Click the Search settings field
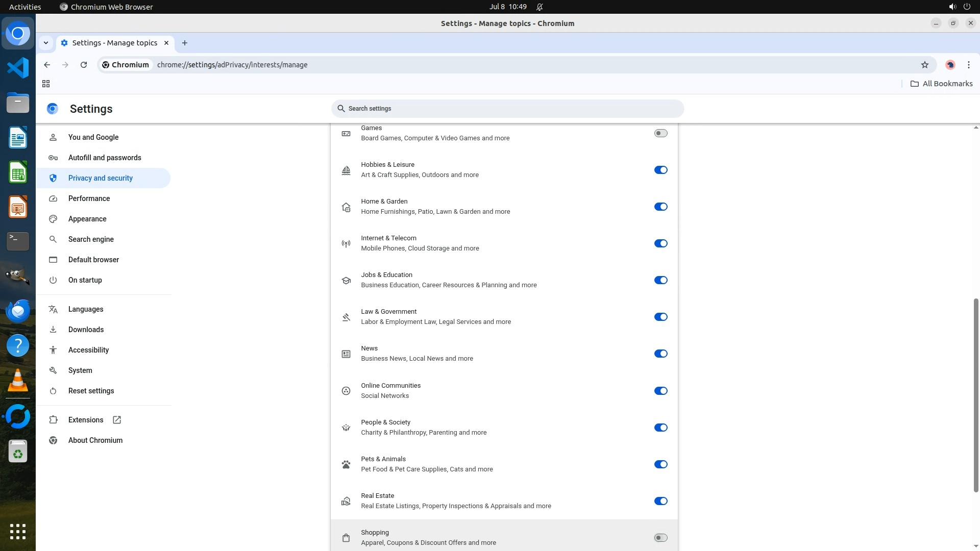This screenshot has height=551, width=980. click(x=507, y=109)
